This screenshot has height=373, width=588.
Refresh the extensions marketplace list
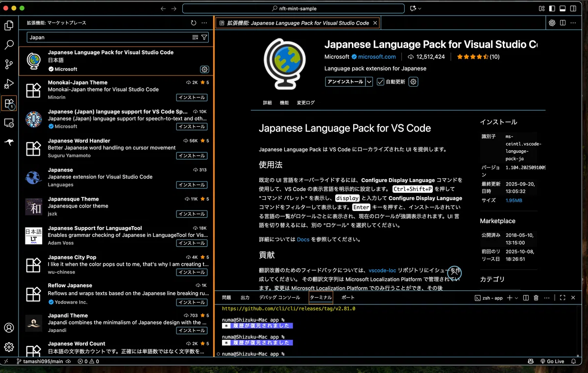tap(194, 23)
